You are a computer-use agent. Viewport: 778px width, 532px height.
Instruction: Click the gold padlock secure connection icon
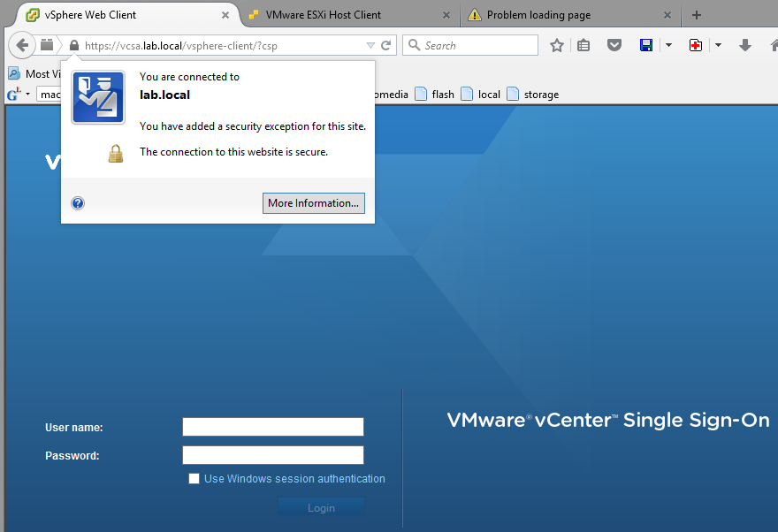point(116,154)
